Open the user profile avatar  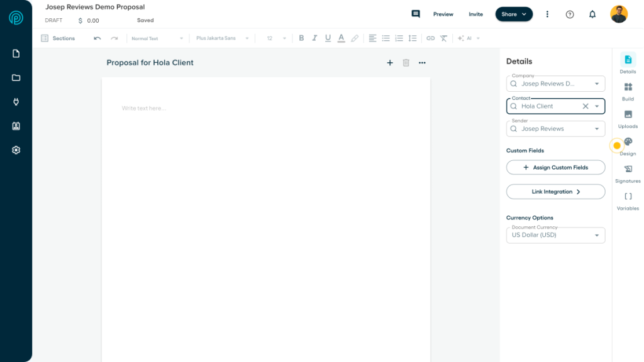tap(619, 14)
